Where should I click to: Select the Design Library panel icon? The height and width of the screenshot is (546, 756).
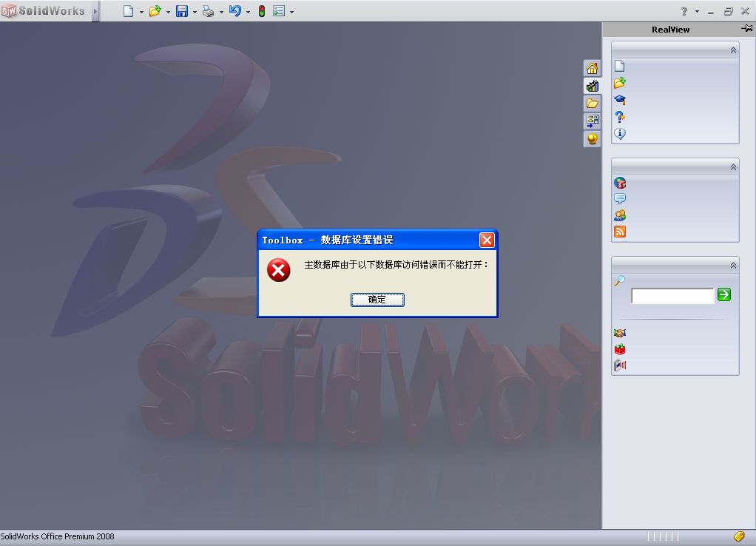click(x=592, y=86)
